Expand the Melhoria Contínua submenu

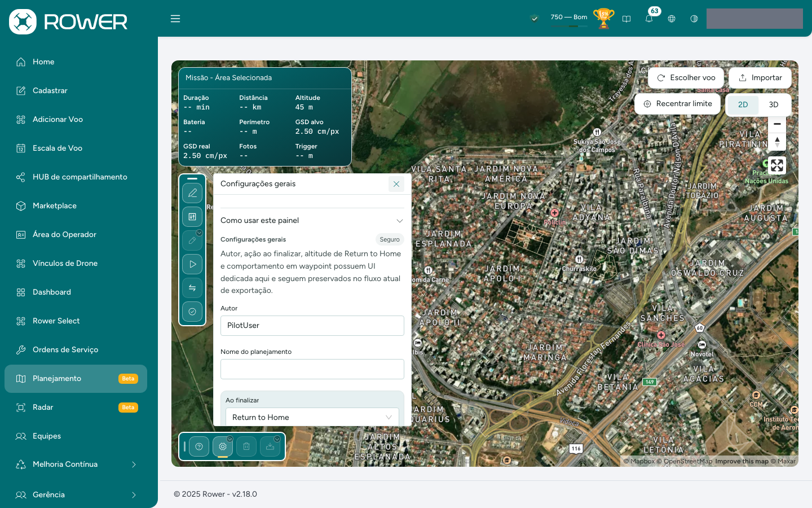tap(134, 465)
